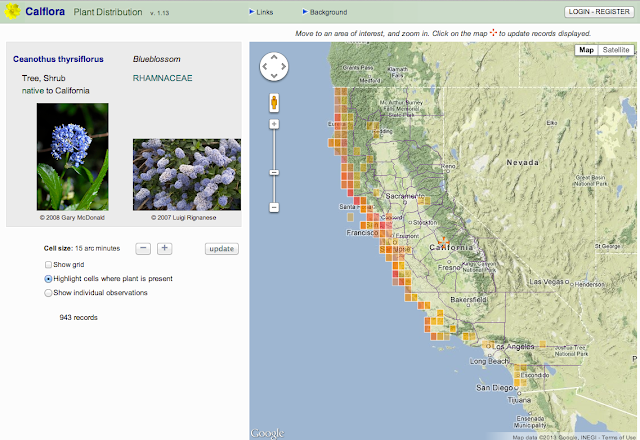Zoom in with the map plus button
The image size is (640, 440).
(x=274, y=124)
